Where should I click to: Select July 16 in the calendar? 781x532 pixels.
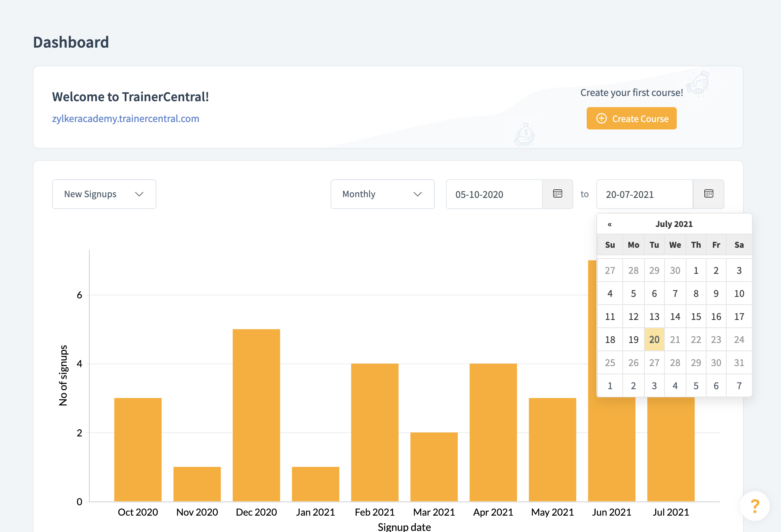tap(716, 317)
